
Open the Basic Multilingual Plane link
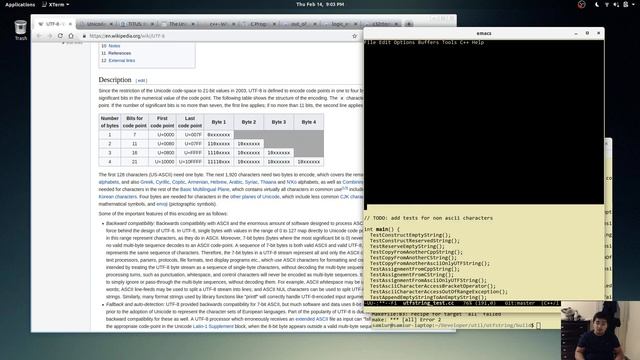204,189
